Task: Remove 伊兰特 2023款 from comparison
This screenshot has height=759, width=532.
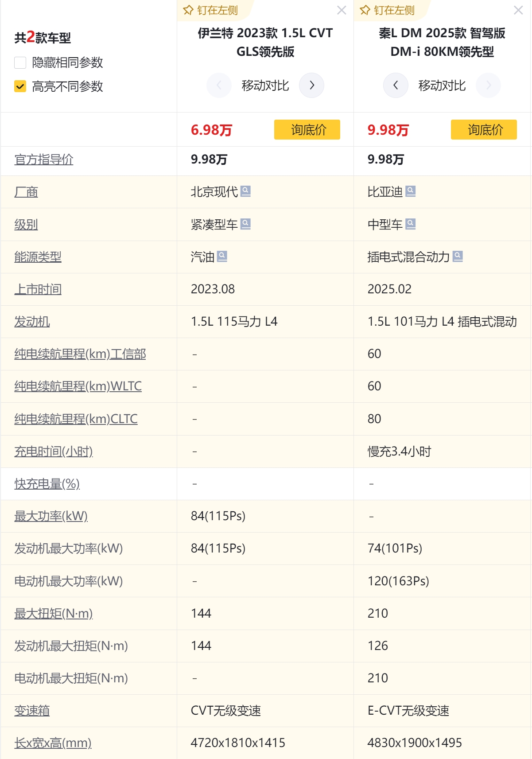Action: pyautogui.click(x=342, y=10)
